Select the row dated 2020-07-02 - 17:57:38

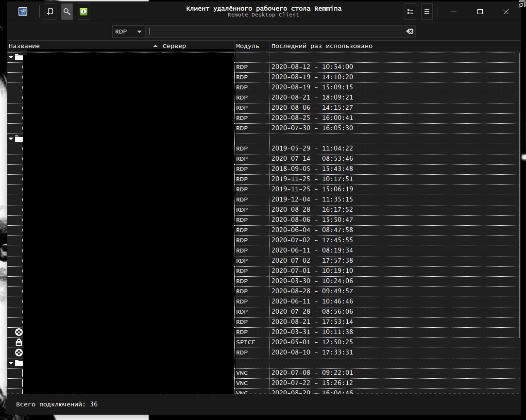pos(264,261)
